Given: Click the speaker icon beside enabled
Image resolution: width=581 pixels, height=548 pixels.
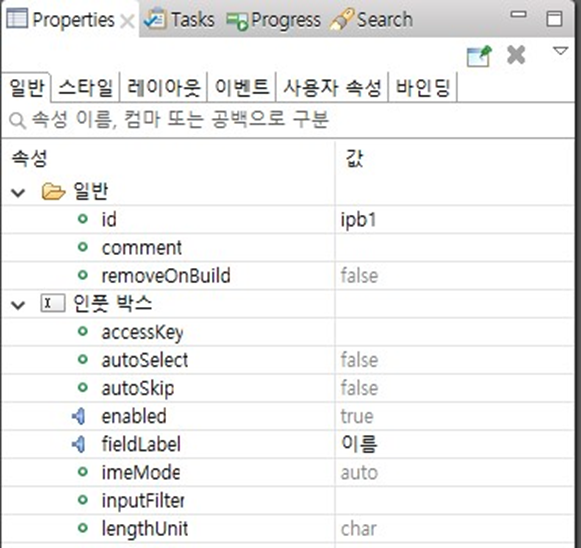Looking at the screenshot, I should pos(79,416).
